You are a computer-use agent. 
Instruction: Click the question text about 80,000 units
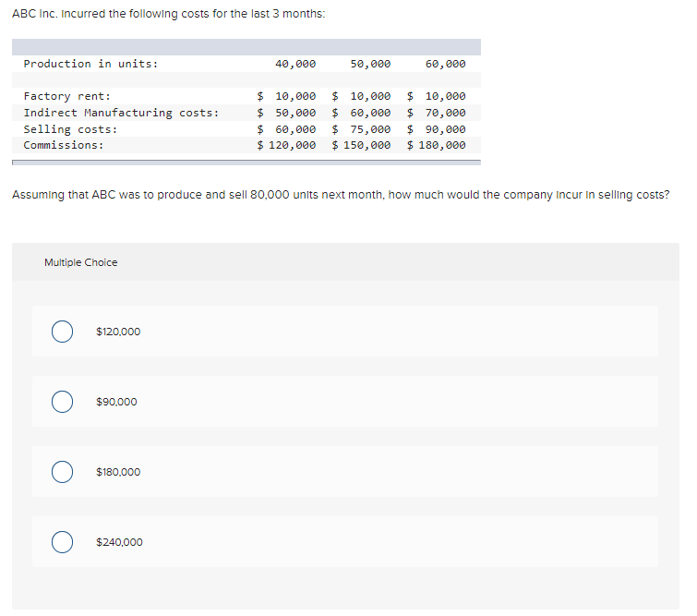point(341,195)
